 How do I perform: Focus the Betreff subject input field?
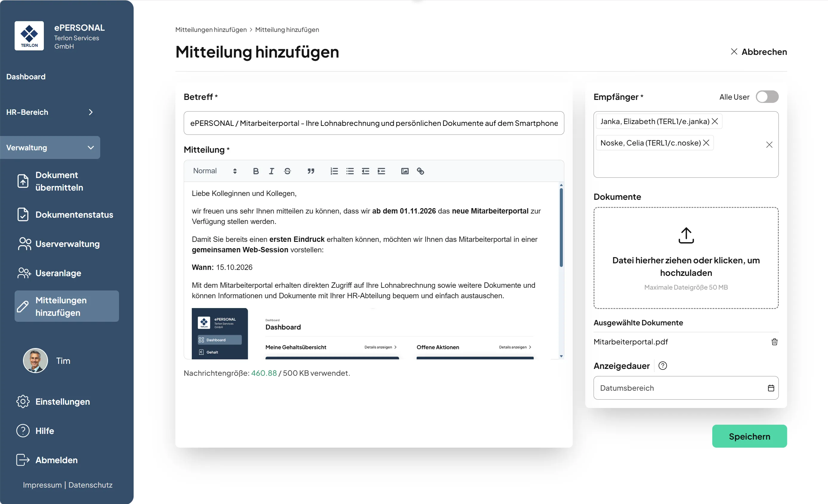374,123
